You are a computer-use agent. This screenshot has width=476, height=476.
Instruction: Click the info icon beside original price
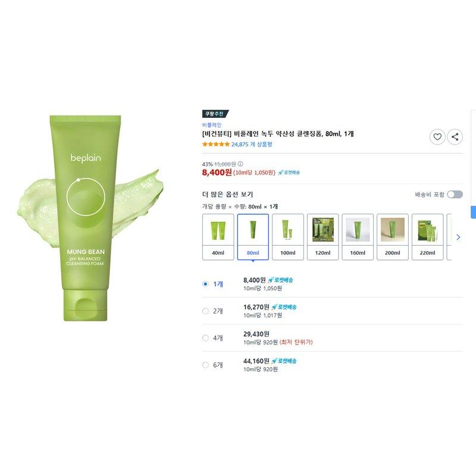[240, 164]
